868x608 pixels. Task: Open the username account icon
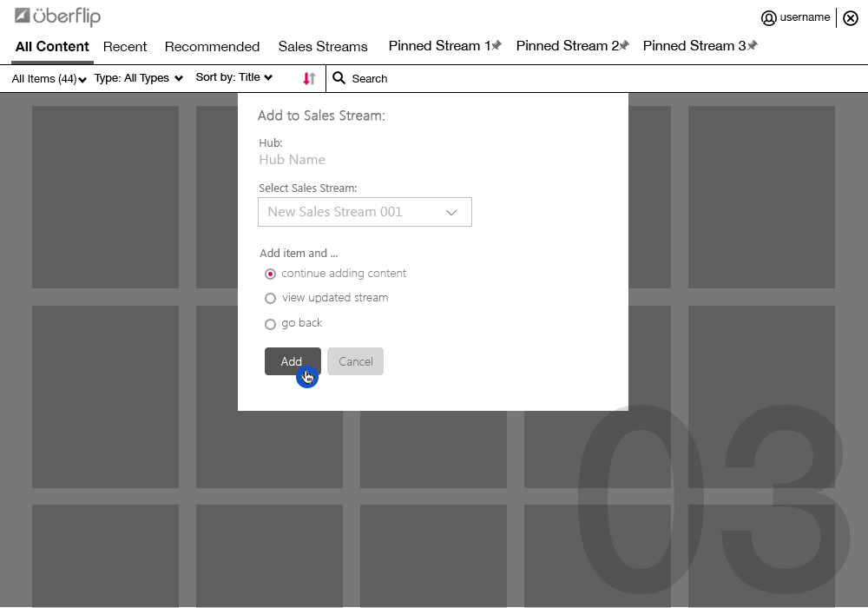768,18
